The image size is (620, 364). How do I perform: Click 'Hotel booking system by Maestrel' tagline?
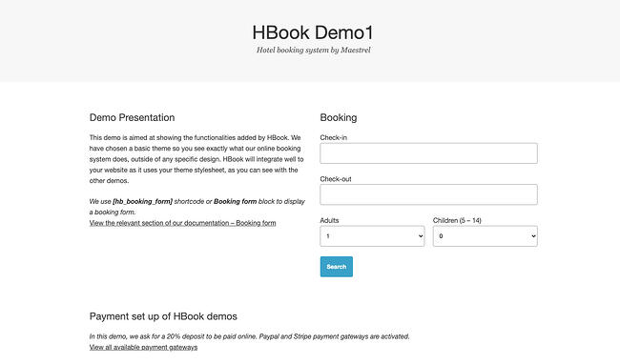313,51
